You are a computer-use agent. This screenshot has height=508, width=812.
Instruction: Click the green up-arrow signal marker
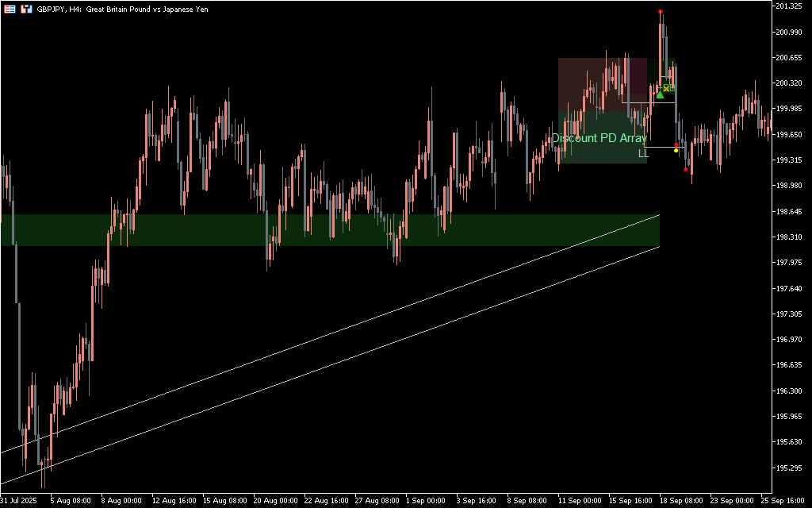click(660, 94)
